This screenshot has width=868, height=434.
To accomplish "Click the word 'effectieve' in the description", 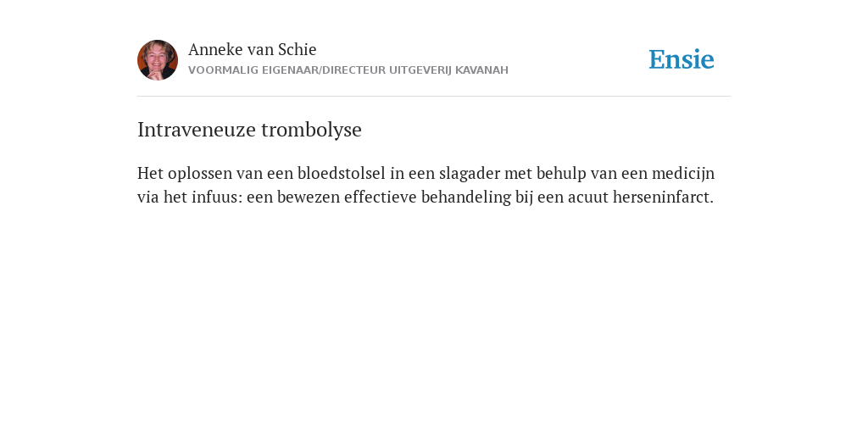I will coord(381,197).
